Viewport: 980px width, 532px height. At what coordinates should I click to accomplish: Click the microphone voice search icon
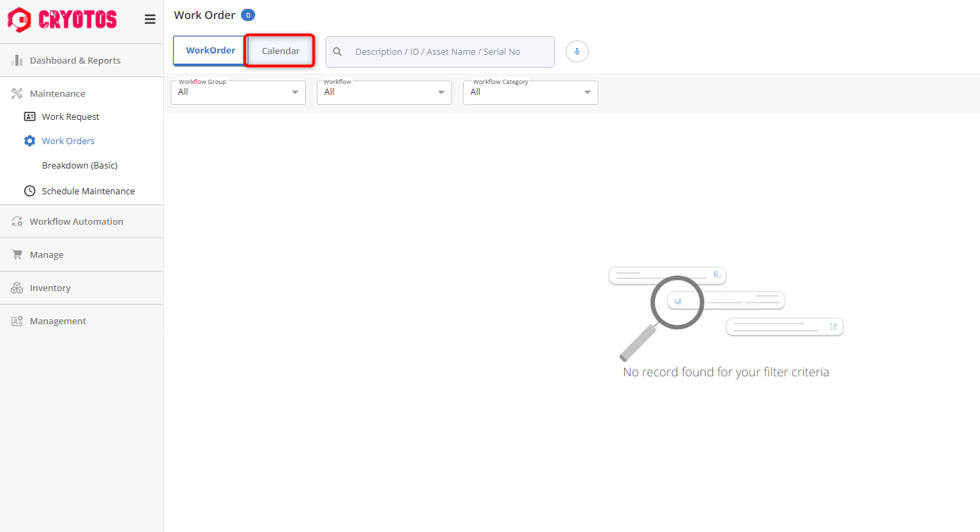pos(577,51)
